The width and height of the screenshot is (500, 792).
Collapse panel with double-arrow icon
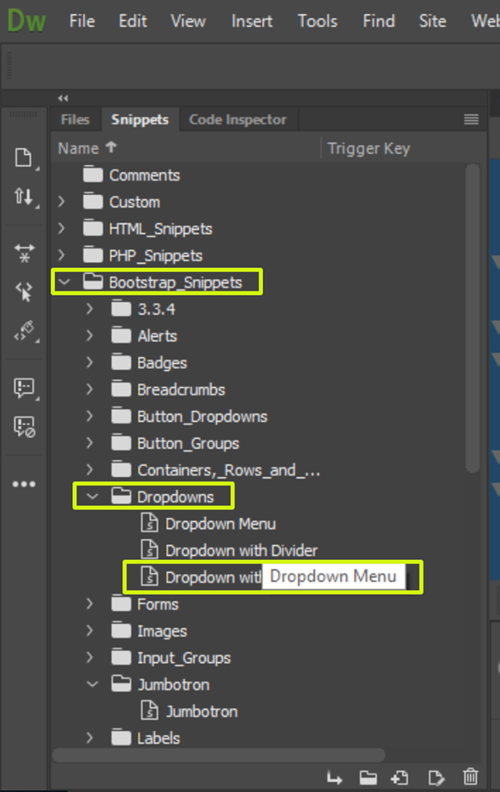click(63, 98)
